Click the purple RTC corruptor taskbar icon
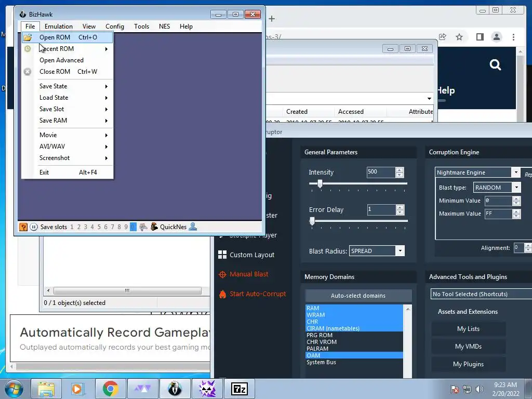The width and height of the screenshot is (532, 399). [207, 389]
